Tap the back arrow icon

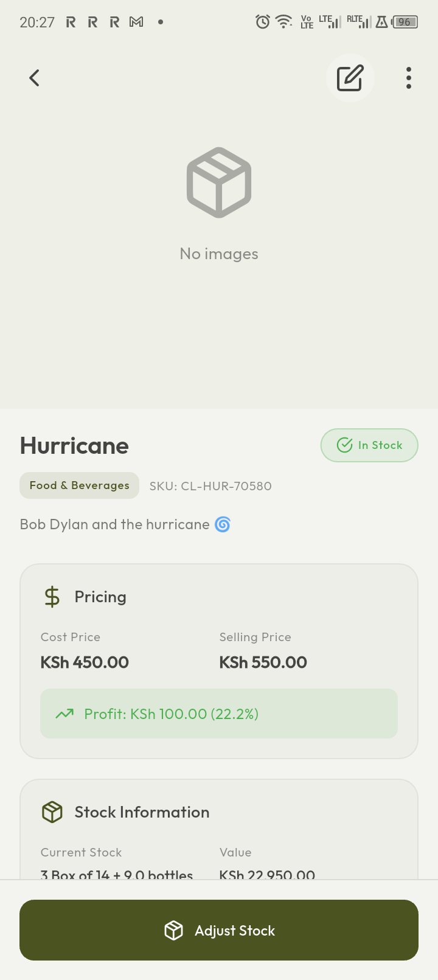(35, 78)
